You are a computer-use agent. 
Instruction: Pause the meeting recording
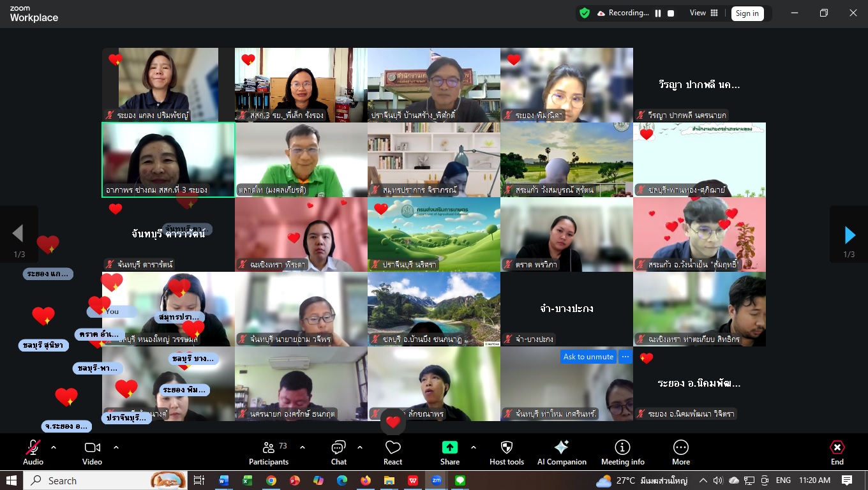click(658, 13)
